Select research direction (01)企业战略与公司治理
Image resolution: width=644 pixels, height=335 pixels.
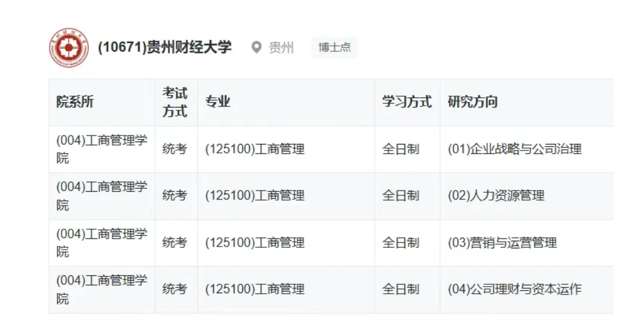515,149
